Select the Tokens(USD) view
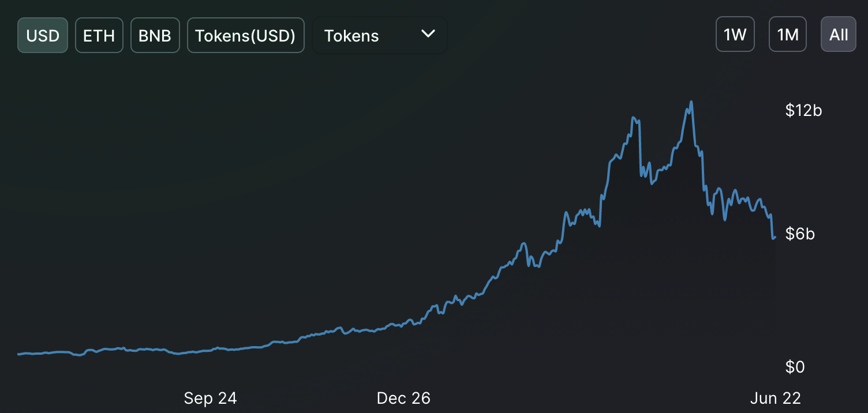 (245, 35)
